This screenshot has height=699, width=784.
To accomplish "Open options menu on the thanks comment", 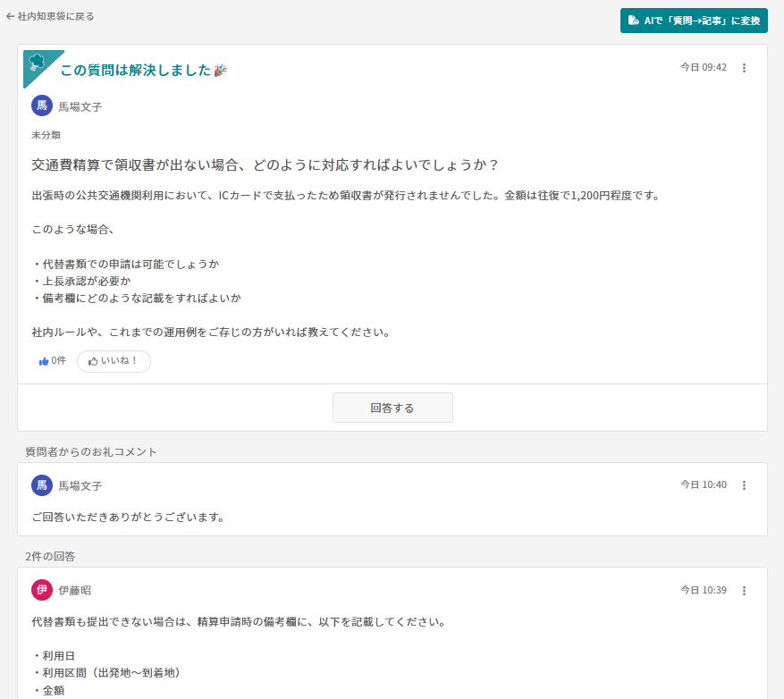I will [745, 485].
